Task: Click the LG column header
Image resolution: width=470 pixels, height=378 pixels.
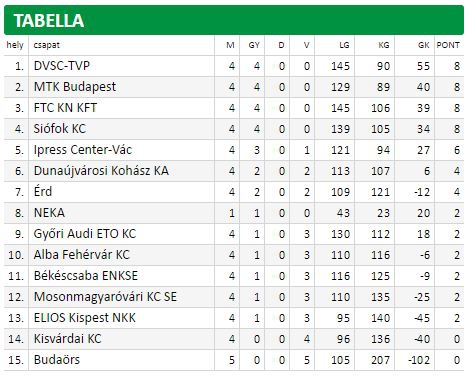Action: click(x=344, y=45)
